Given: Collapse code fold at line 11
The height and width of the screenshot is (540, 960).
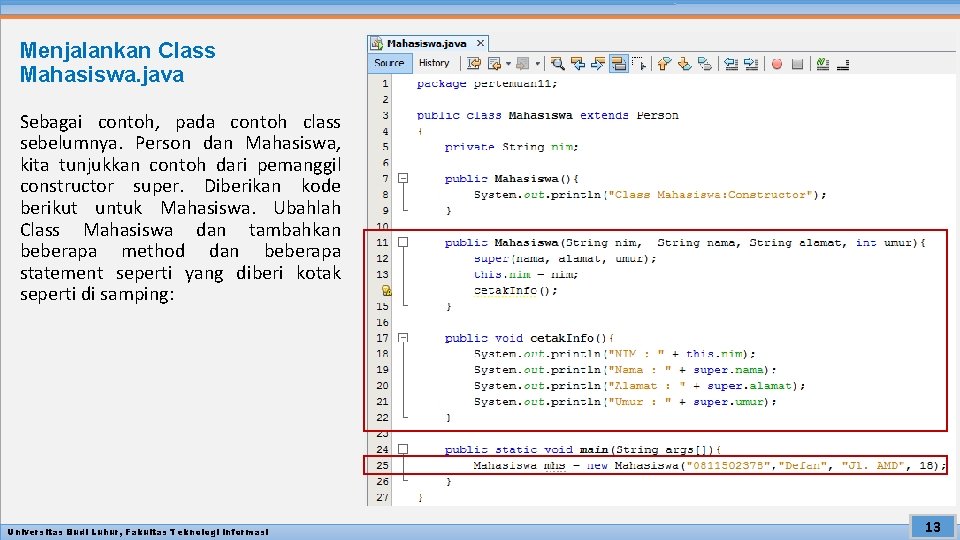Looking at the screenshot, I should click(403, 242).
